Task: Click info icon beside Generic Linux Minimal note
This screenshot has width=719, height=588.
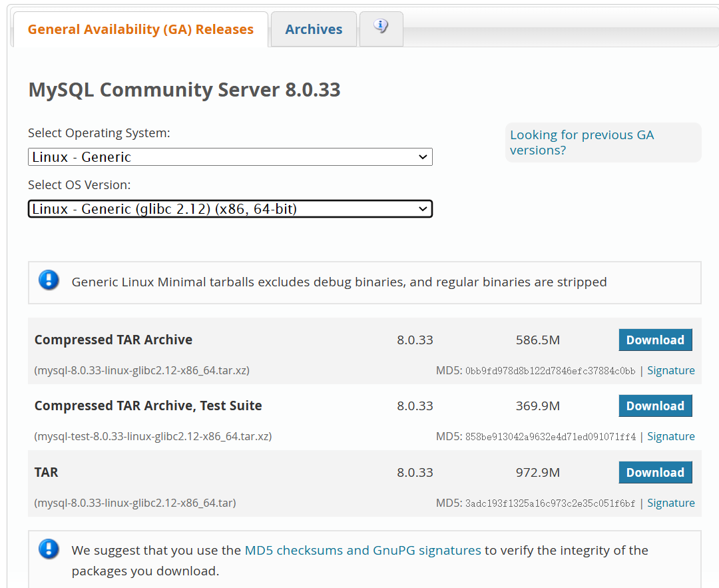Action: (x=49, y=280)
